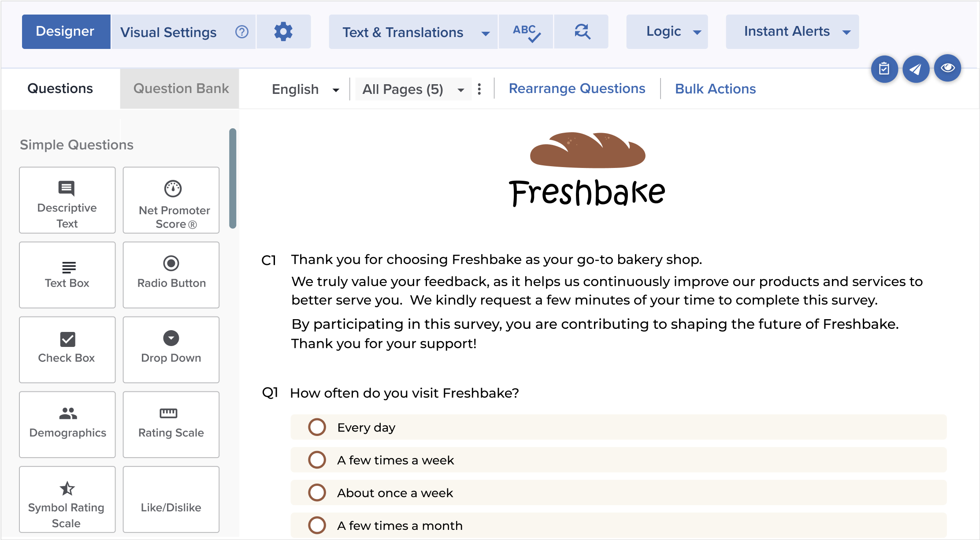Open the Visual Settings tab

tap(168, 32)
